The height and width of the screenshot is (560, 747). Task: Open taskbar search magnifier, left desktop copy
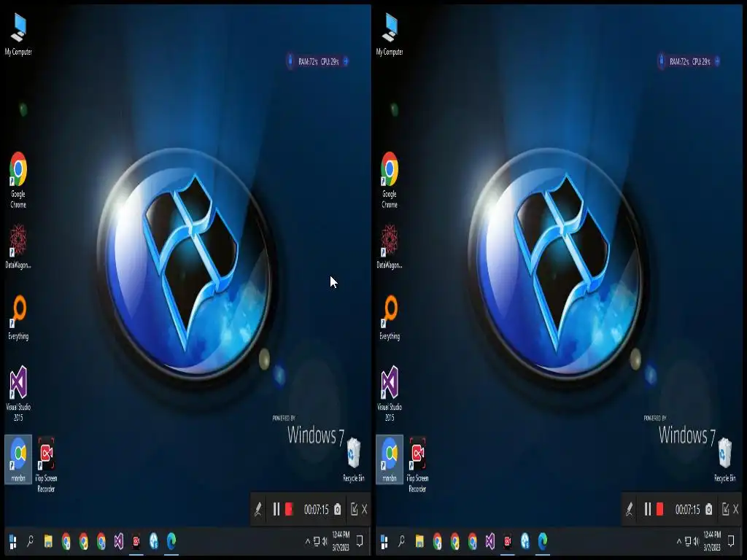tap(30, 542)
